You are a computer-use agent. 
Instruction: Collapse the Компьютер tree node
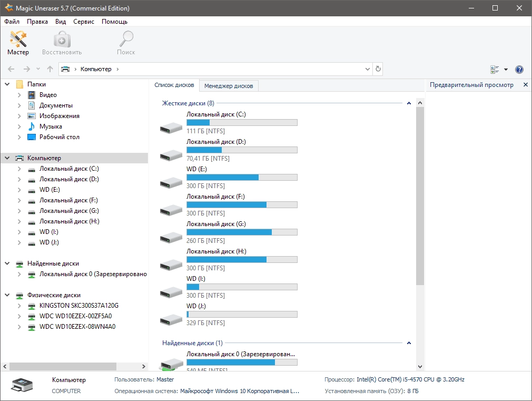(x=7, y=158)
